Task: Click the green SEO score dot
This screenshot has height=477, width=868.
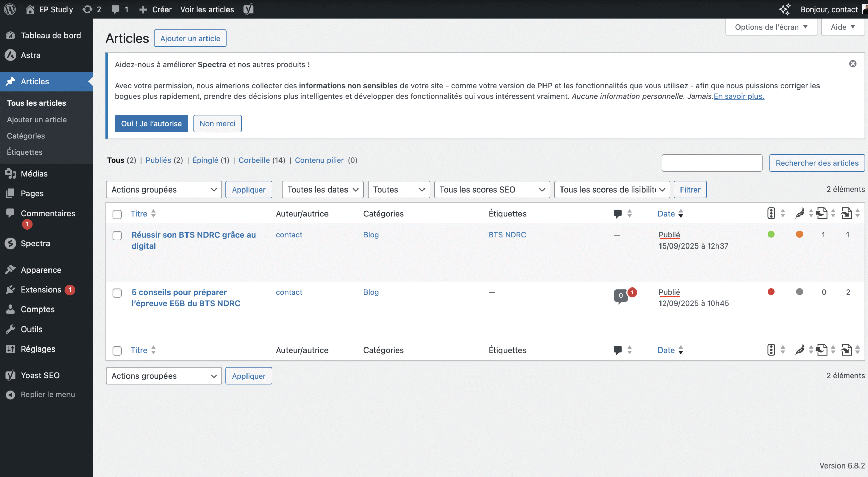Action: coord(771,234)
